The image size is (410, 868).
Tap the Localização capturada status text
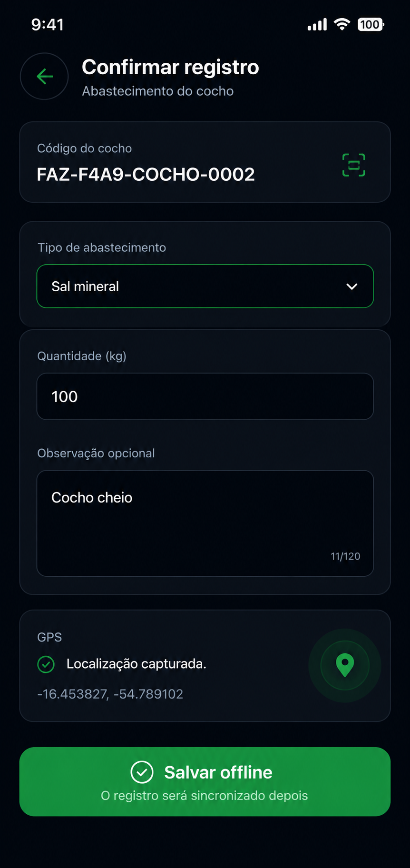pyautogui.click(x=136, y=664)
